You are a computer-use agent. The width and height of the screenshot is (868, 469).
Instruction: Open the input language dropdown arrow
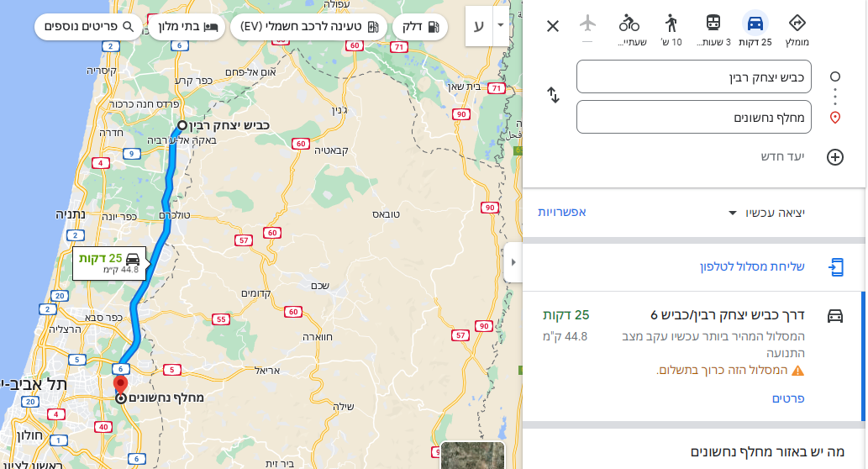tap(501, 25)
